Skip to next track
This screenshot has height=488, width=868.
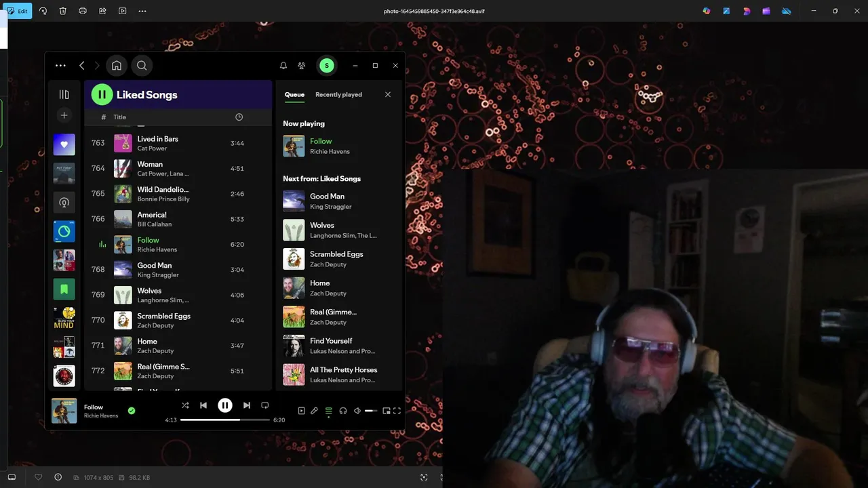click(x=247, y=405)
